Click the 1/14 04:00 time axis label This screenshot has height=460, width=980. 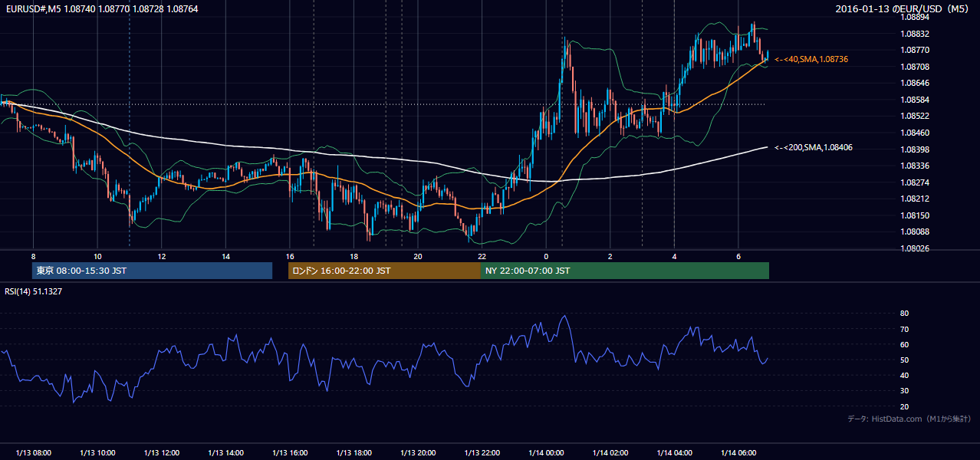[675, 453]
